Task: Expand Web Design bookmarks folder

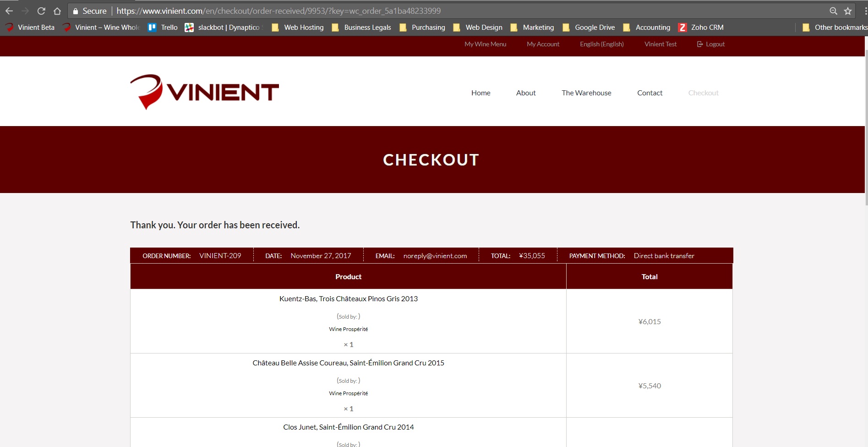Action: [x=478, y=28]
